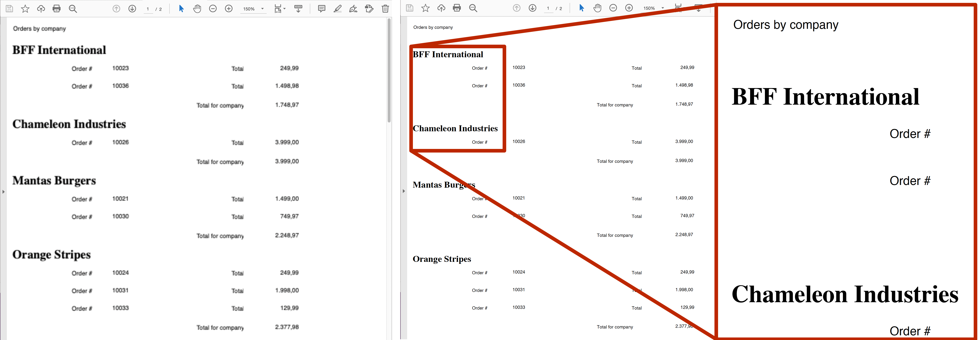Screen dimensions: 980x340
Task: Click the Save icon in left PDF window
Action: [10, 8]
